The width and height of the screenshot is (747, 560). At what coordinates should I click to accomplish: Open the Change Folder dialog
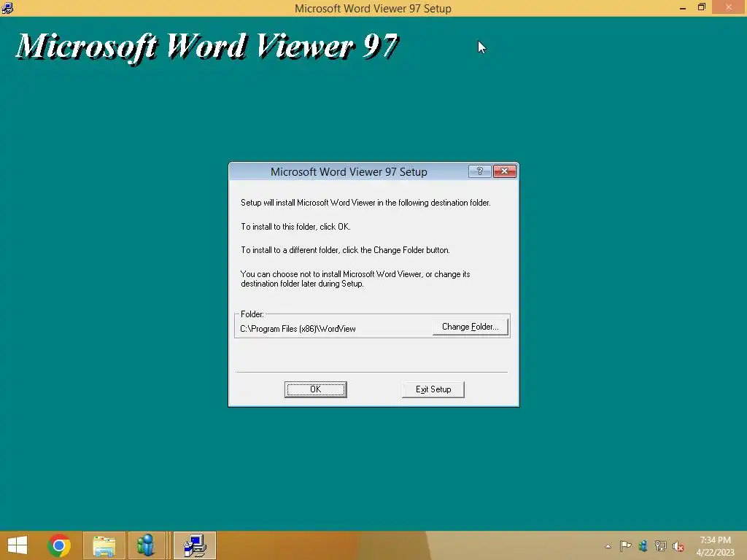471,327
